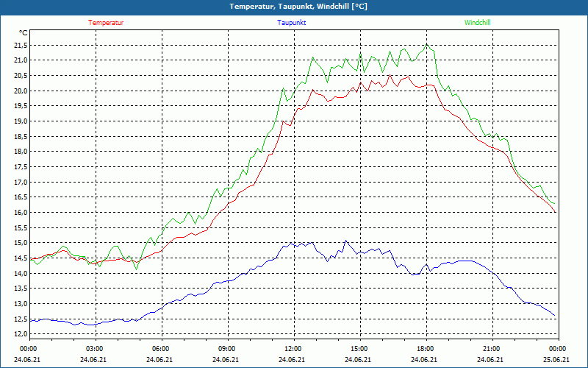This screenshot has height=368, width=588.
Task: Click the 12,5 y-axis value
Action: 21,319
